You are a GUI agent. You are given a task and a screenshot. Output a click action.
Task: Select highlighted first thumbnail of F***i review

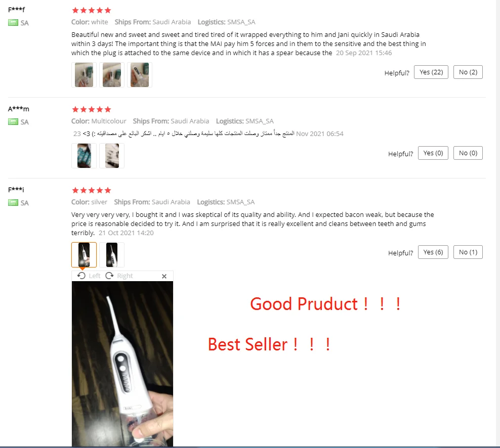point(84,255)
